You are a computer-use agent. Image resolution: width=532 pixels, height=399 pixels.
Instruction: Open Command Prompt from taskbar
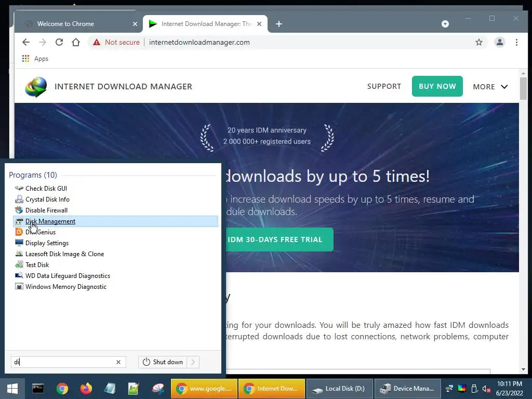(x=37, y=389)
